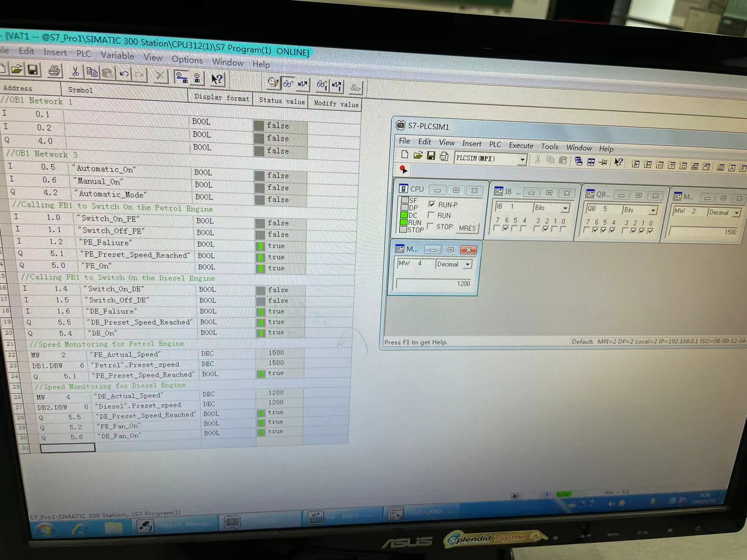Open the Execute menu in S7-PLCSIM
This screenshot has width=747, height=560.
point(521,146)
